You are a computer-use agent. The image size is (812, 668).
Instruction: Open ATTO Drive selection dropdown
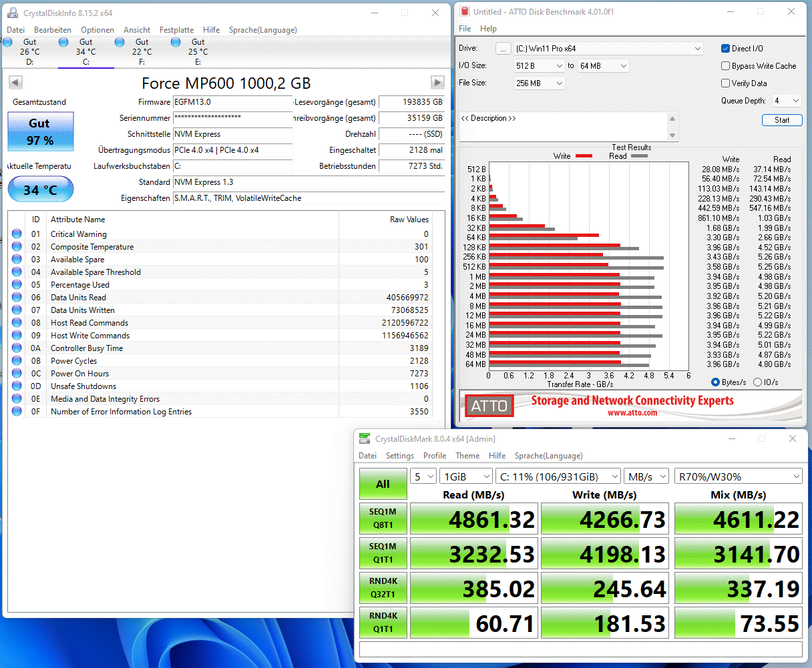608,48
